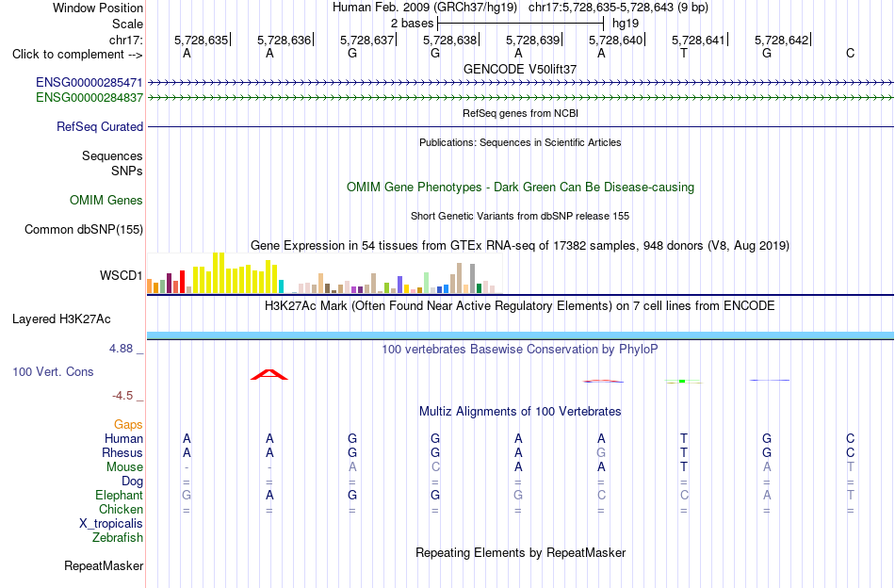The width and height of the screenshot is (895, 588).
Task: Click the tall tan GTEx expression bar
Action: click(460, 278)
